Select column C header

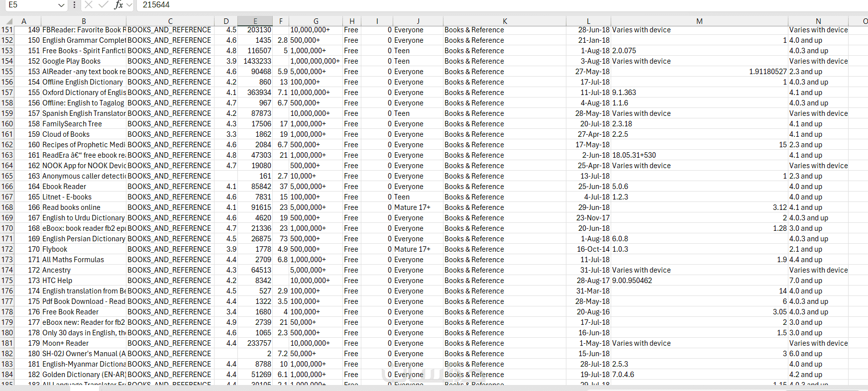pos(170,21)
